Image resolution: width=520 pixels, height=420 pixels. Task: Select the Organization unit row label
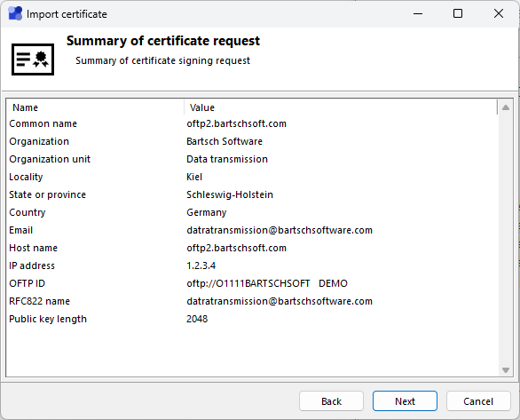click(x=50, y=159)
